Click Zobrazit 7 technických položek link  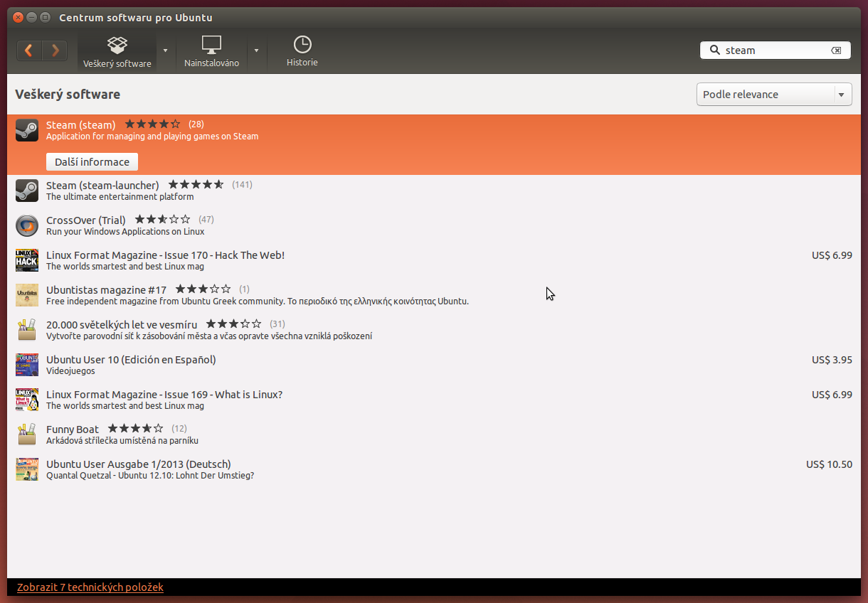point(90,587)
